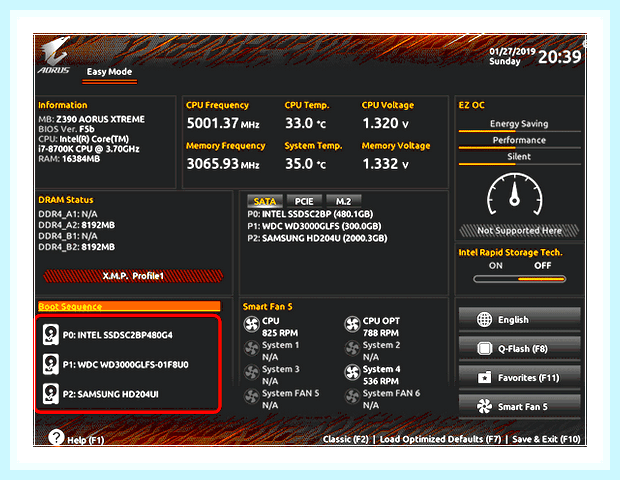Click the EZ OC speedometer gauge
The width and height of the screenshot is (620, 480).
514,194
